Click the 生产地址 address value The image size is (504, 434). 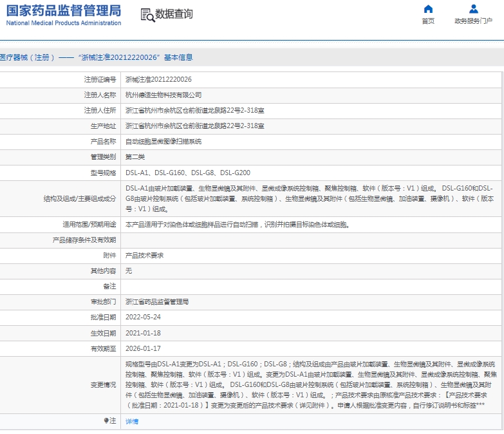[x=195, y=126]
